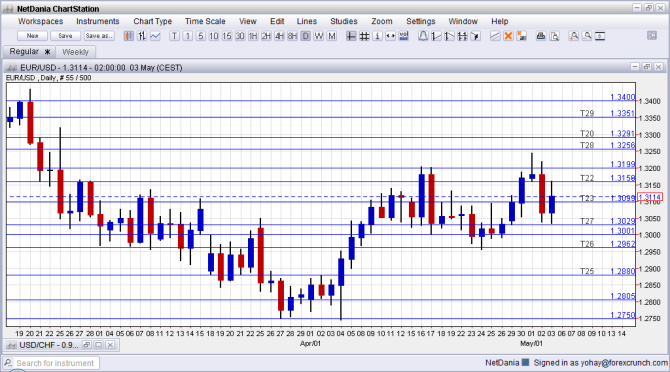Image resolution: width=670 pixels, height=372 pixels.
Task: Open the Help menu
Action: tap(500, 21)
